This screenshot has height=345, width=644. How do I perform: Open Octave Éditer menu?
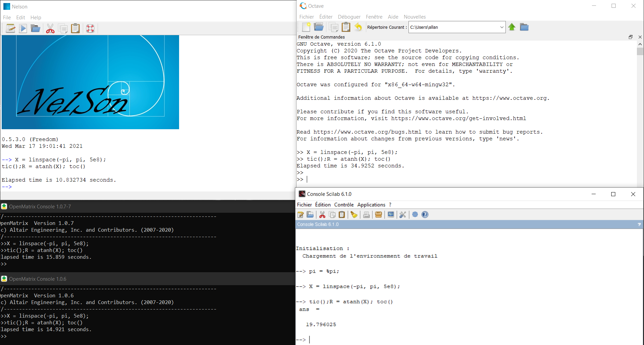326,17
